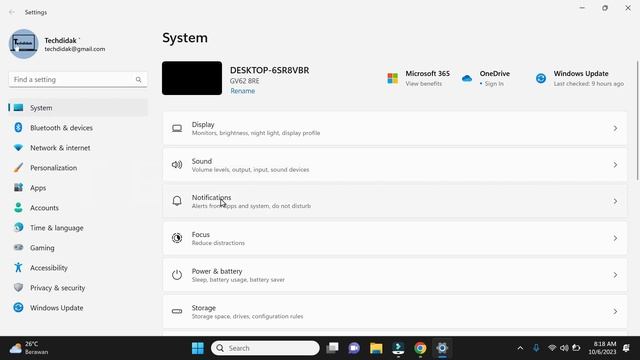Click the Microsoft 365 logo icon
This screenshot has width=640, height=360.
(x=393, y=78)
